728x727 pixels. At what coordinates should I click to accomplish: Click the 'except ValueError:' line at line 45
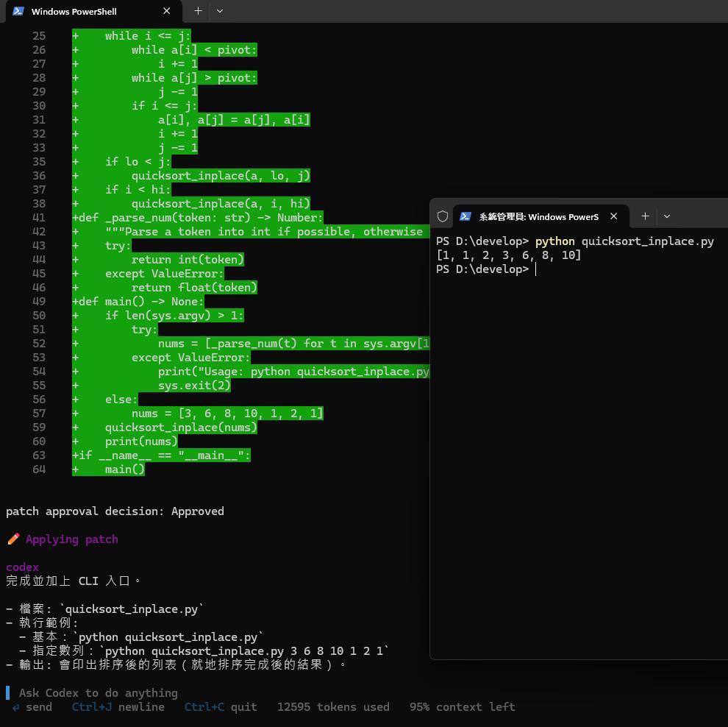pyautogui.click(x=165, y=274)
